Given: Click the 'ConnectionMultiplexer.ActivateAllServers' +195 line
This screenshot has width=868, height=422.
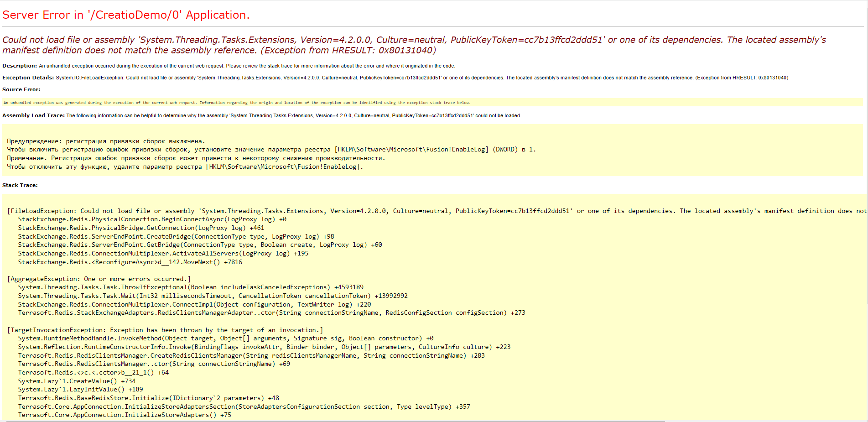Looking at the screenshot, I should [x=163, y=254].
